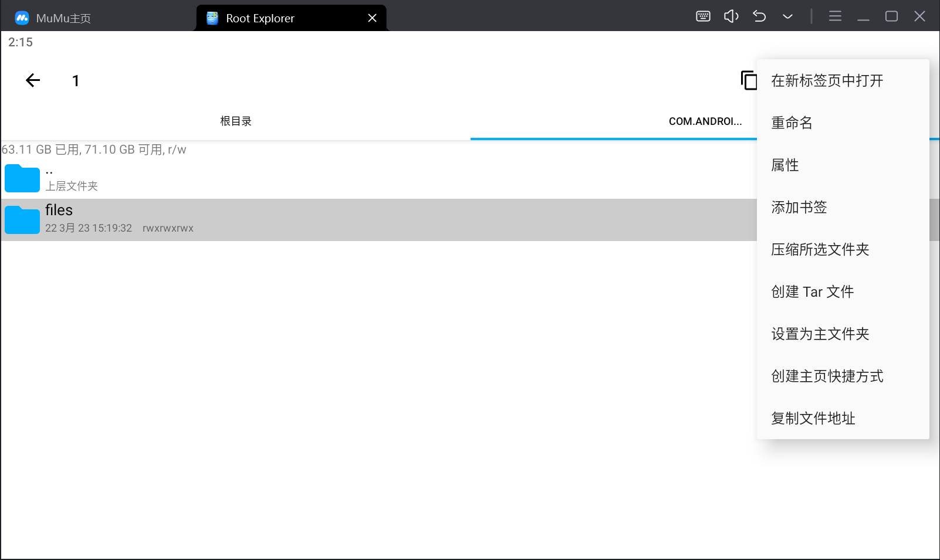The height and width of the screenshot is (560, 940).
Task: Switch to the 根目录 tab
Action: click(235, 121)
